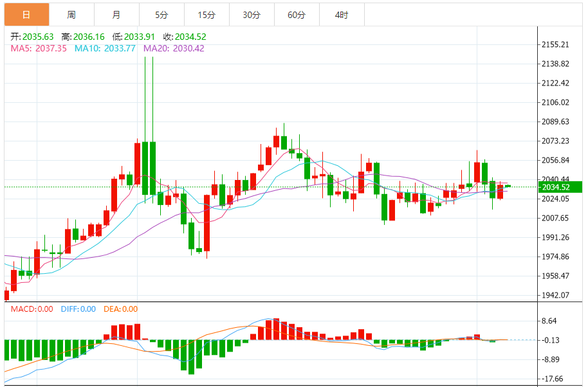The image size is (588, 387).
Task: Click the low price 低: 2033.91
Action: point(134,37)
